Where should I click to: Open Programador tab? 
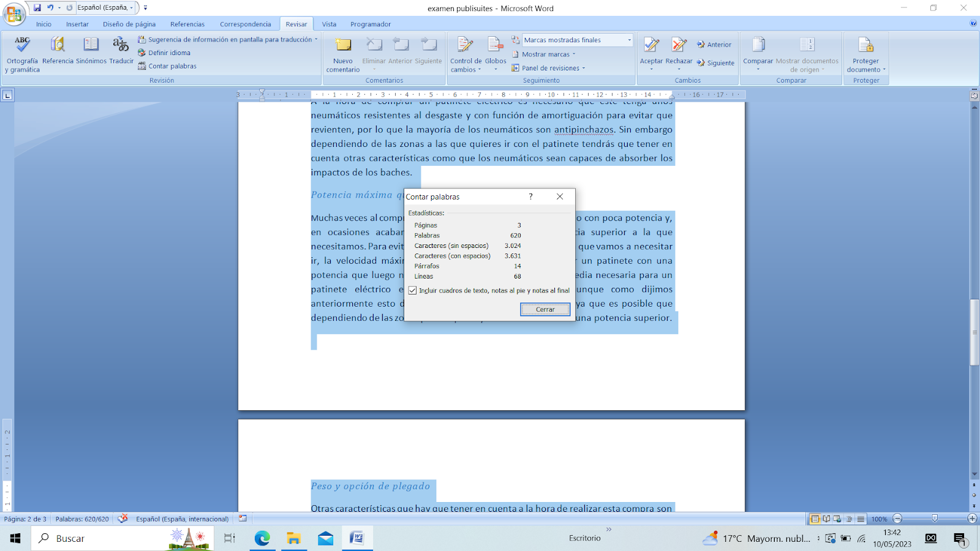click(x=371, y=24)
